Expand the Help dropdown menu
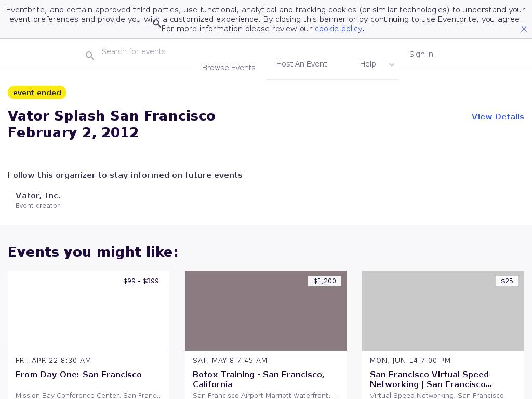Screen dimensions: 532x399 point(368,64)
